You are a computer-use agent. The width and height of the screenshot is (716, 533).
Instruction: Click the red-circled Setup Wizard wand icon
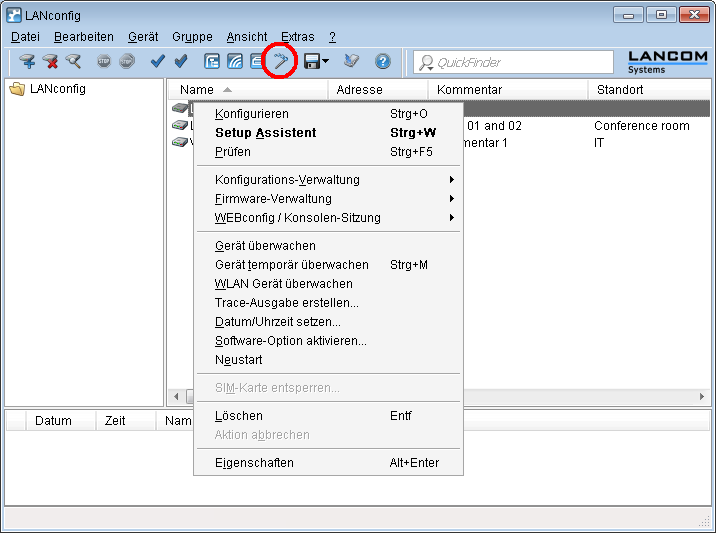[x=281, y=62]
